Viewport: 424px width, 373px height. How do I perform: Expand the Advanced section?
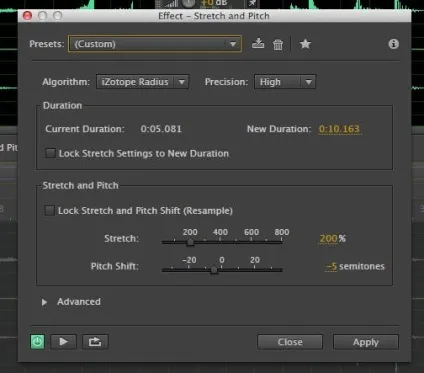(x=44, y=302)
